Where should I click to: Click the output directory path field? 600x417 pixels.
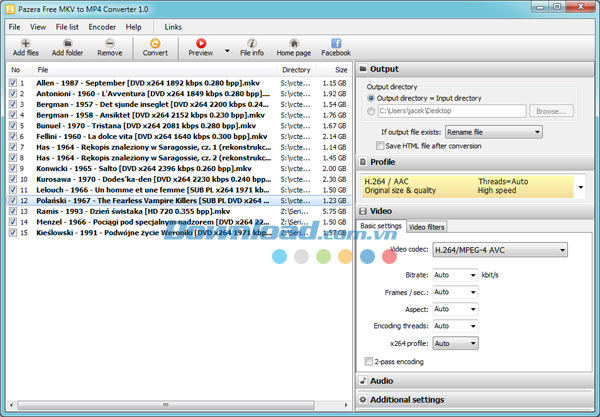452,111
